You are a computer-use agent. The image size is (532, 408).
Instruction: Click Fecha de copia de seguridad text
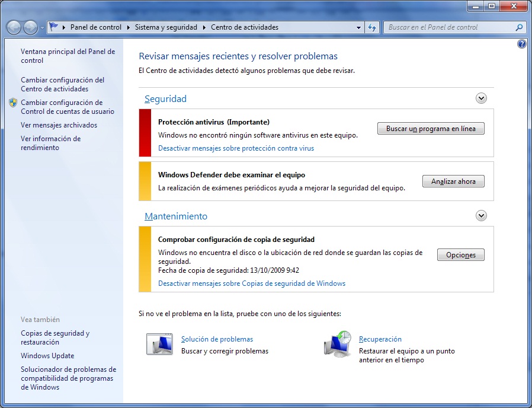click(228, 270)
